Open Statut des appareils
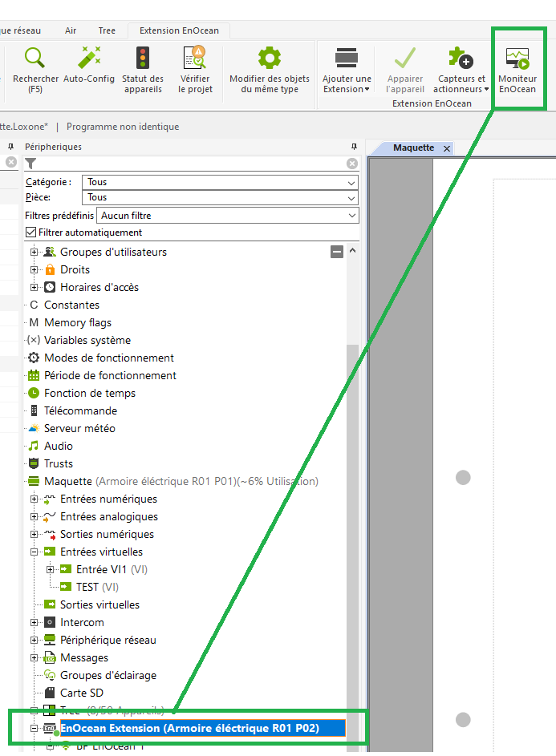 tap(143, 59)
